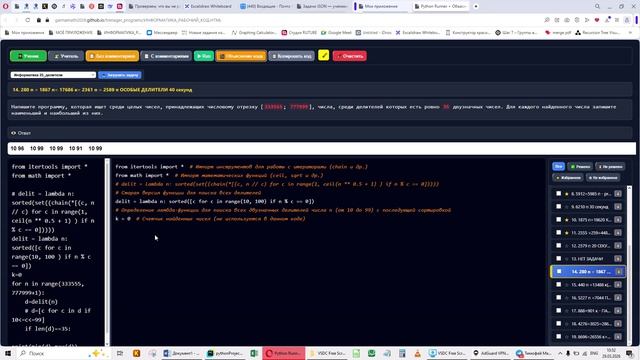Click the task list vertical scrollbar
Screen dimensions: 640x360
click(x=629, y=265)
